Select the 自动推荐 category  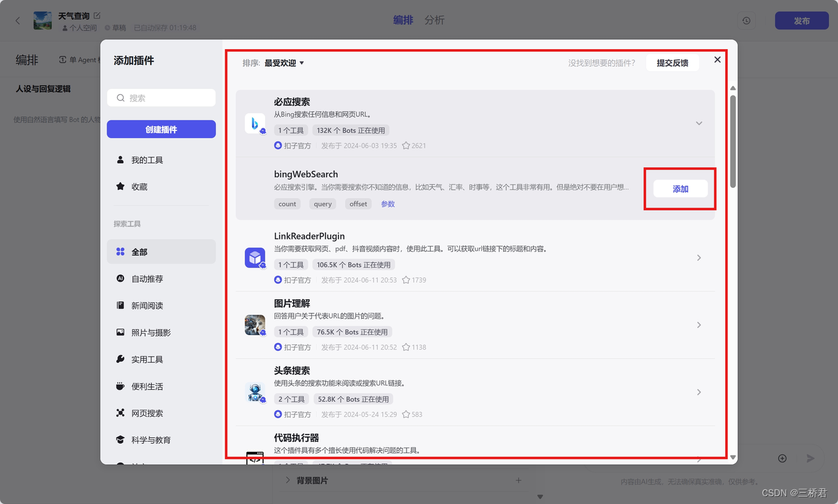(161, 279)
